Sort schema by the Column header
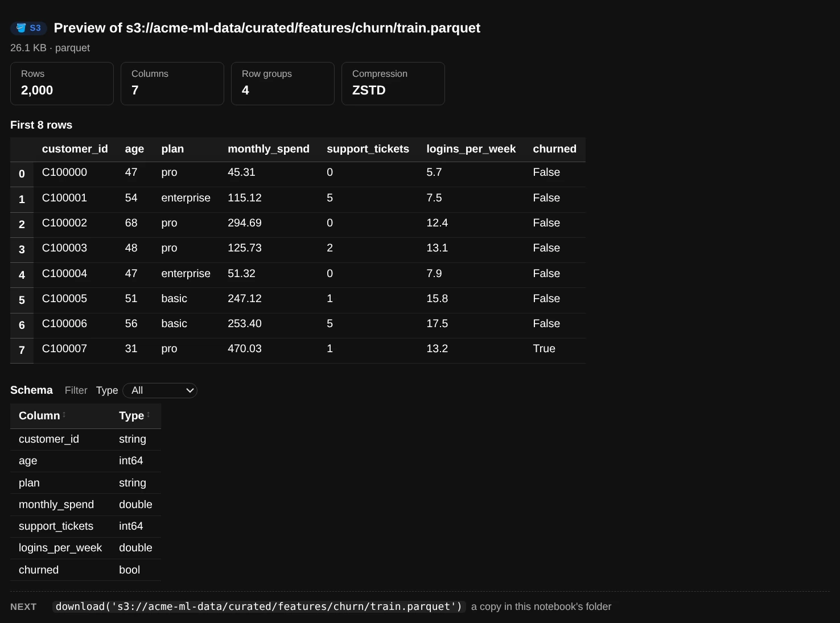This screenshot has height=623, width=840. [42, 416]
